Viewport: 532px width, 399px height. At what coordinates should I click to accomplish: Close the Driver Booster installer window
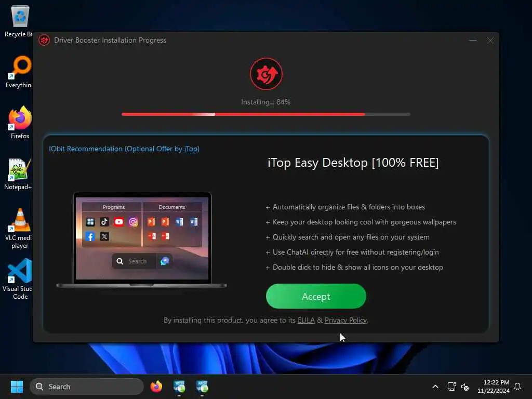[490, 41]
